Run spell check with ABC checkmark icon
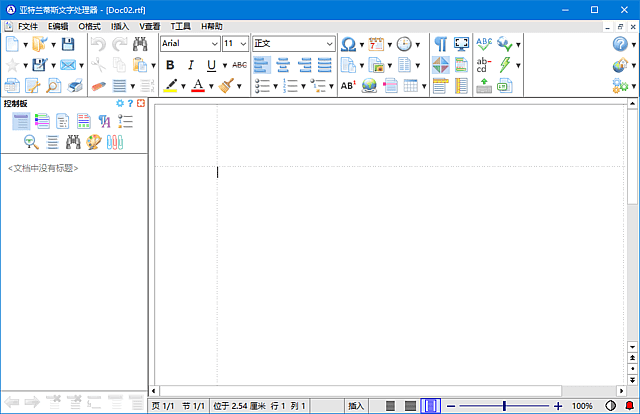This screenshot has height=414, width=640. coord(485,45)
